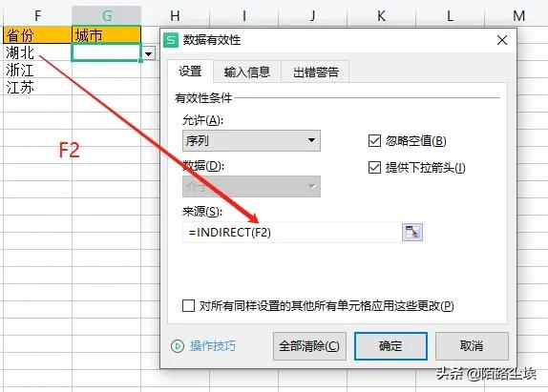Image resolution: width=548 pixels, height=392 pixels.
Task: Switch to the 设置 tab
Action: click(x=191, y=72)
